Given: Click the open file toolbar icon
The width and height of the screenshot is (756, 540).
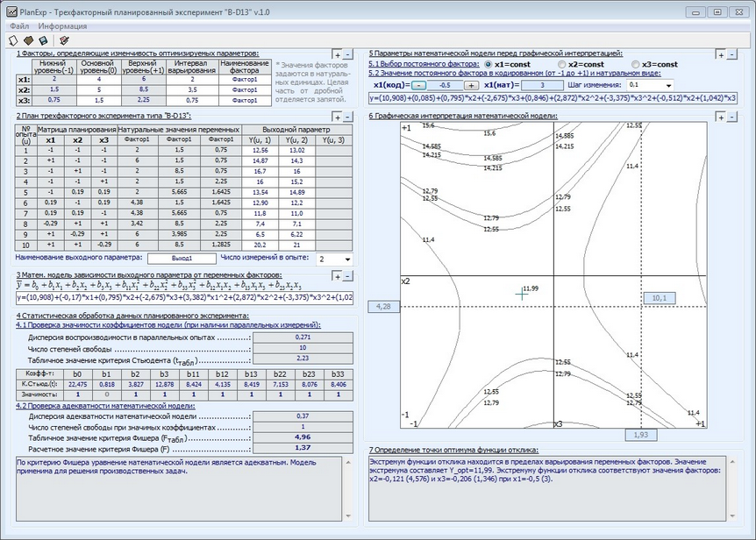Looking at the screenshot, I should 29,40.
